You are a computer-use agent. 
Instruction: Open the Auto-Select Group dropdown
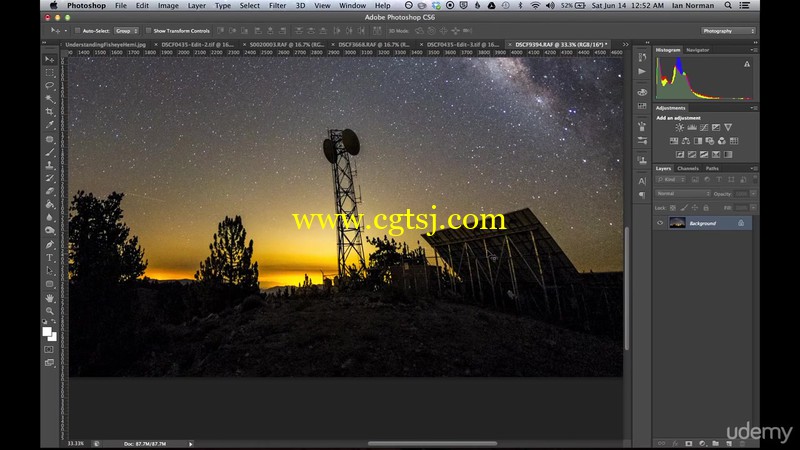(x=127, y=31)
